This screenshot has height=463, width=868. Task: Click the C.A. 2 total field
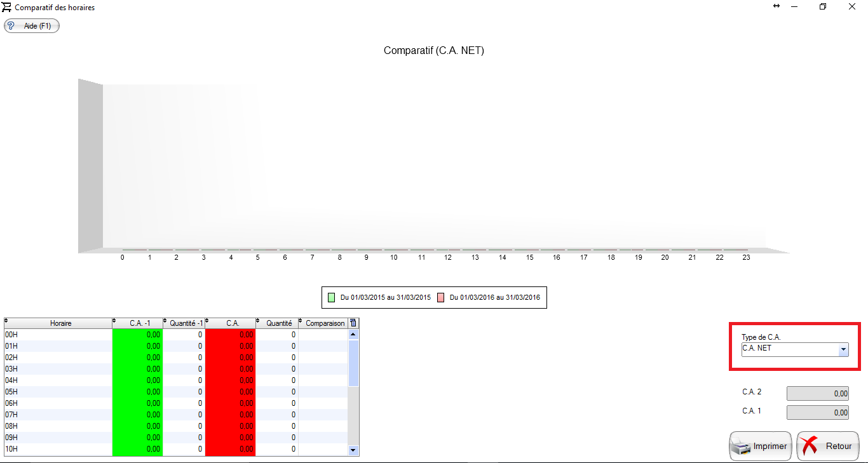coord(817,394)
